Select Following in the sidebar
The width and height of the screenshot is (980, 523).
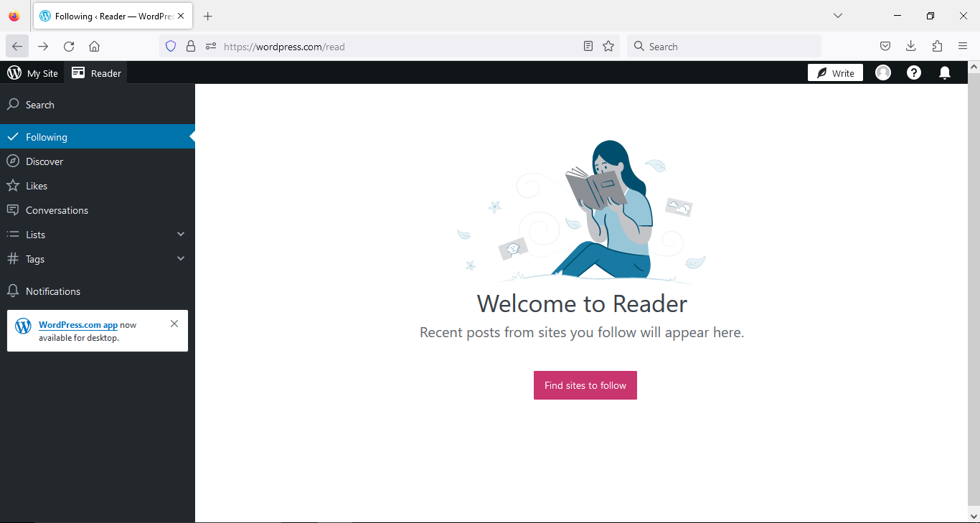pyautogui.click(x=98, y=137)
